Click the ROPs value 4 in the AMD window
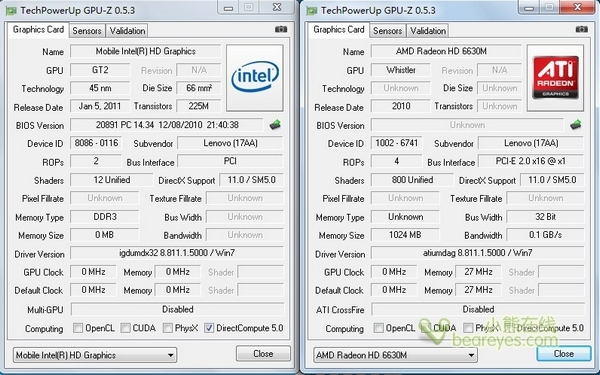Screen dimensions: 600x375 point(397,161)
